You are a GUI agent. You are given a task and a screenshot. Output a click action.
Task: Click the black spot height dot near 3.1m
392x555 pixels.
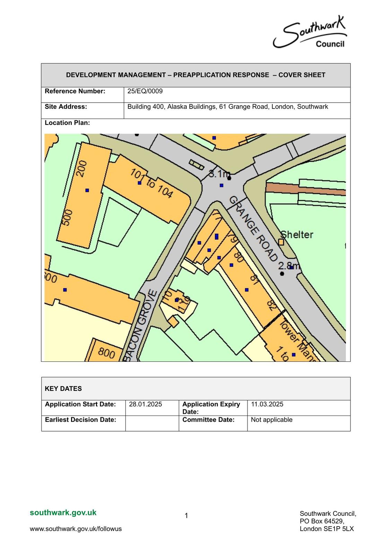[229, 178]
